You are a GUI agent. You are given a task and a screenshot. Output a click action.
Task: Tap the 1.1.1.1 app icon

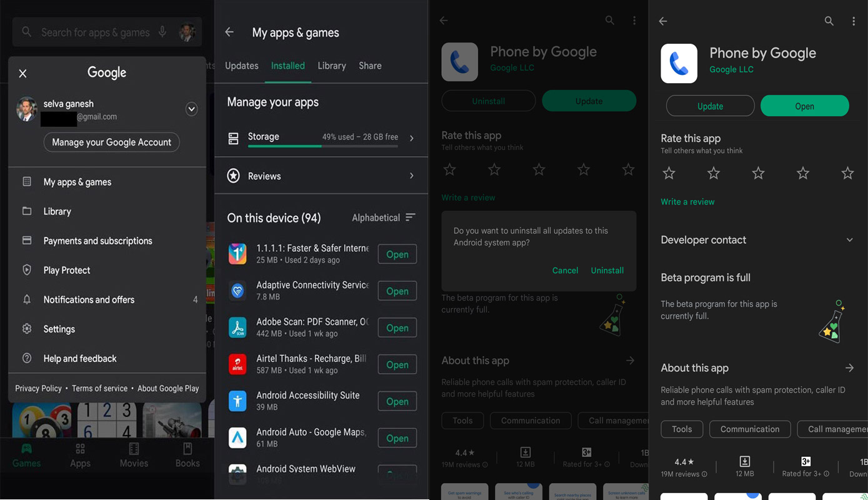click(x=237, y=254)
